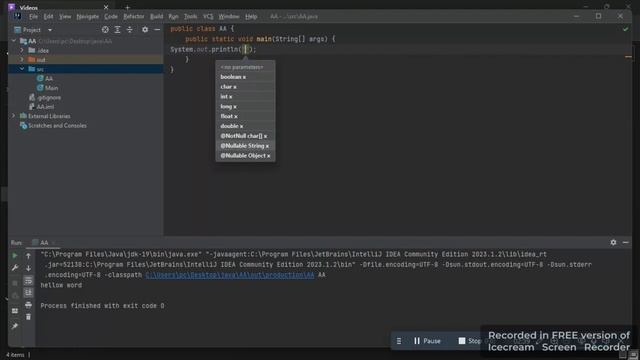Click the Stop process square icon

15,282
